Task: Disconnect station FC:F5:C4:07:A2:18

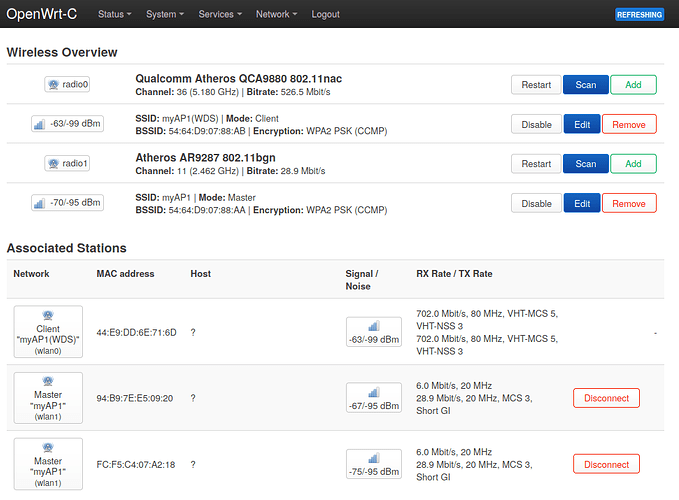Action: (x=606, y=465)
